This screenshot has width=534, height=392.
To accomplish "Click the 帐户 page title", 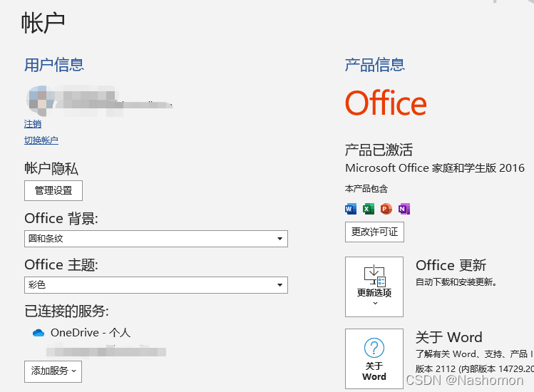I will click(x=43, y=23).
